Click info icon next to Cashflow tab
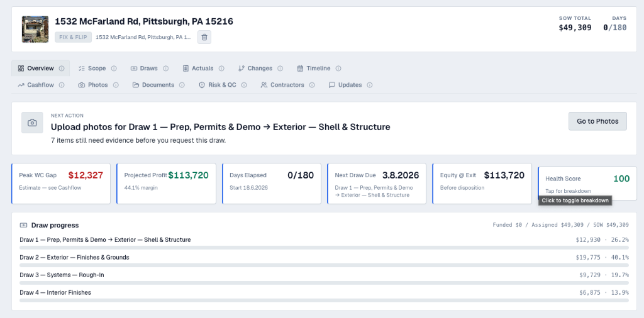644x318 pixels. click(62, 85)
